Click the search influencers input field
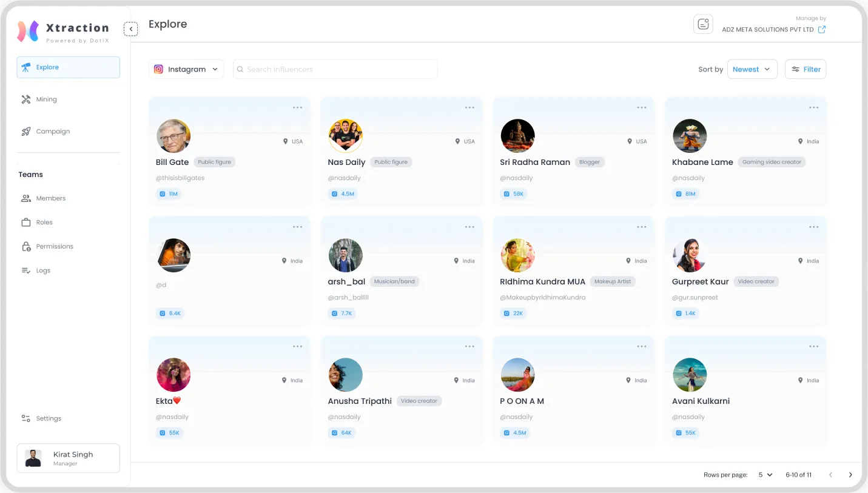The width and height of the screenshot is (868, 493). pyautogui.click(x=335, y=69)
